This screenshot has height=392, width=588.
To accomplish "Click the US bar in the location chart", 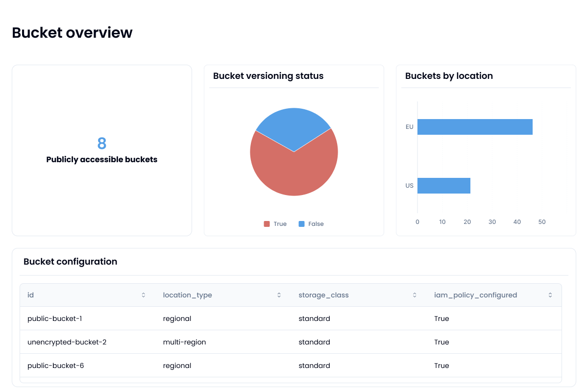I will click(x=443, y=185).
